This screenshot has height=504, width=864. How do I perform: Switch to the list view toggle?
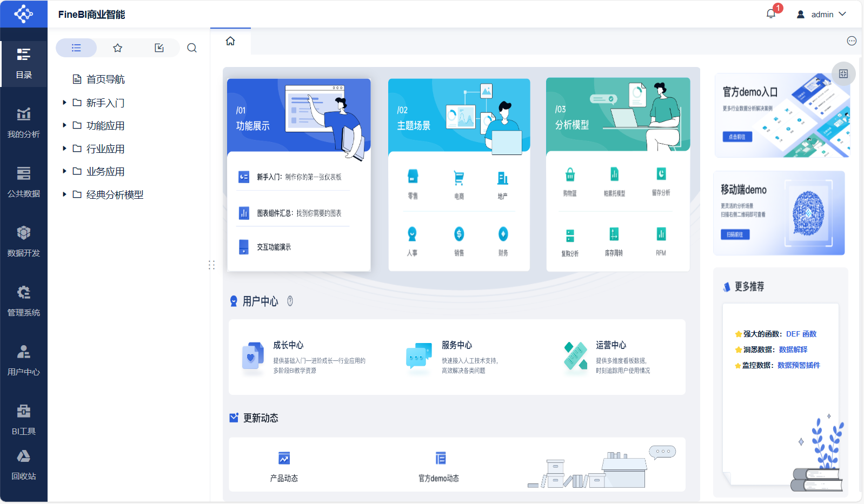pos(76,48)
